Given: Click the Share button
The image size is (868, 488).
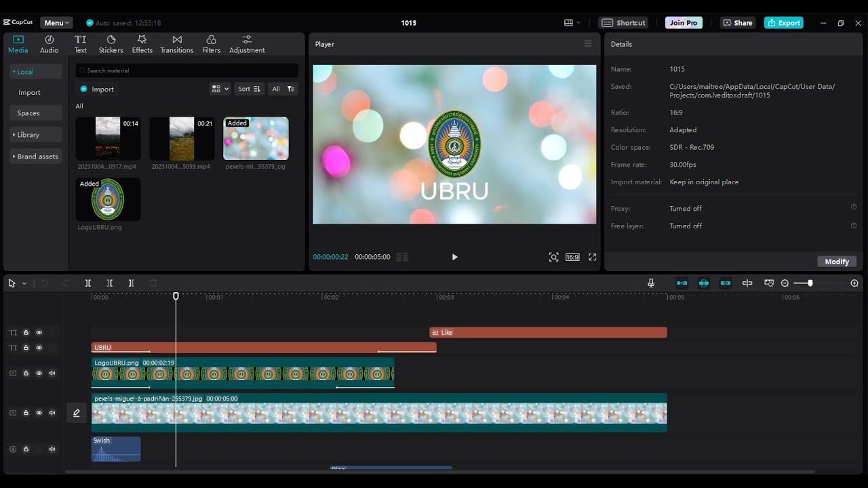Looking at the screenshot, I should click(738, 23).
